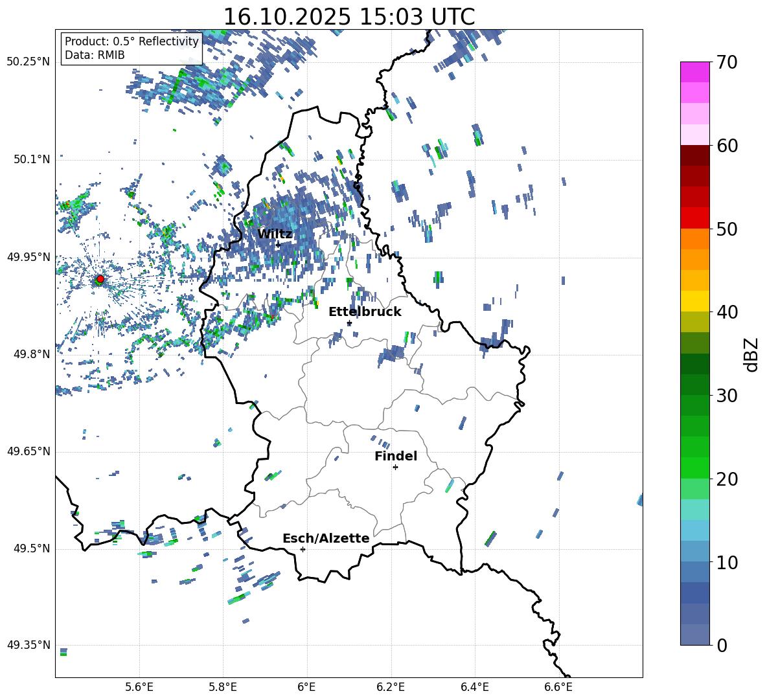Click the red radar site marker
Image resolution: width=767 pixels, height=700 pixels.
pos(100,279)
